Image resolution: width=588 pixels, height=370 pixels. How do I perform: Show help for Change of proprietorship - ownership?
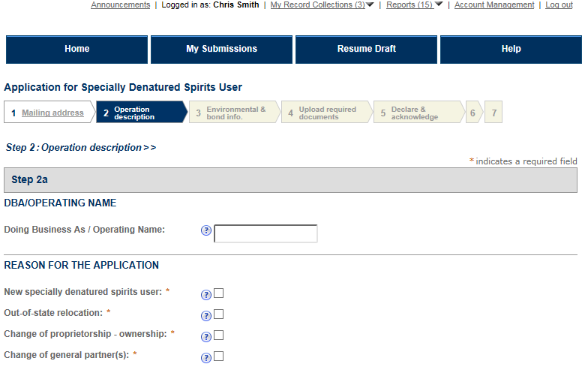(x=206, y=337)
